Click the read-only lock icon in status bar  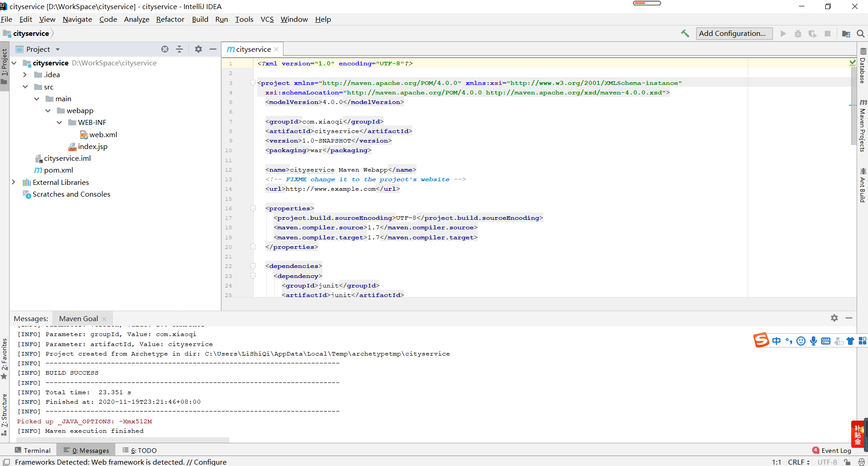847,462
